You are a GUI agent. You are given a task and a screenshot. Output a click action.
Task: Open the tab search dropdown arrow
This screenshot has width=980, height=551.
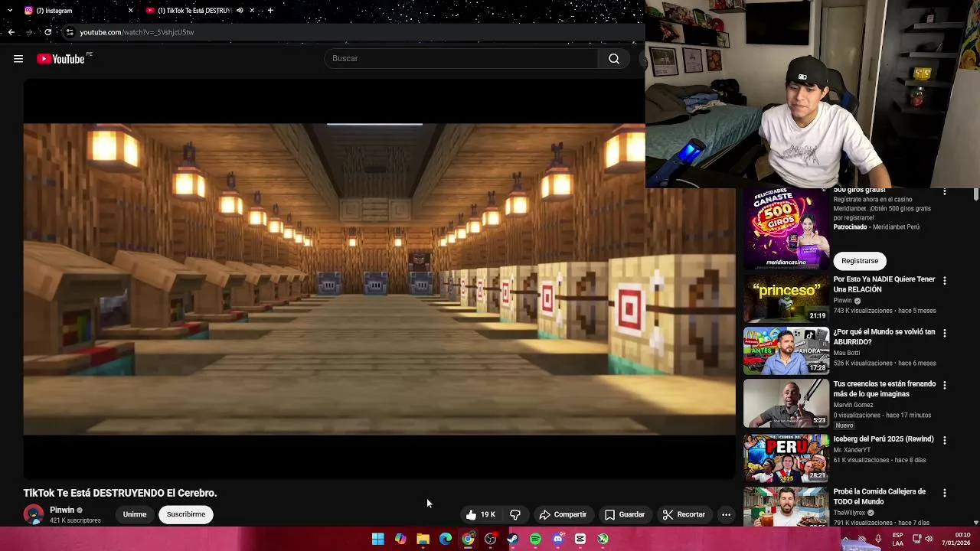(x=10, y=11)
